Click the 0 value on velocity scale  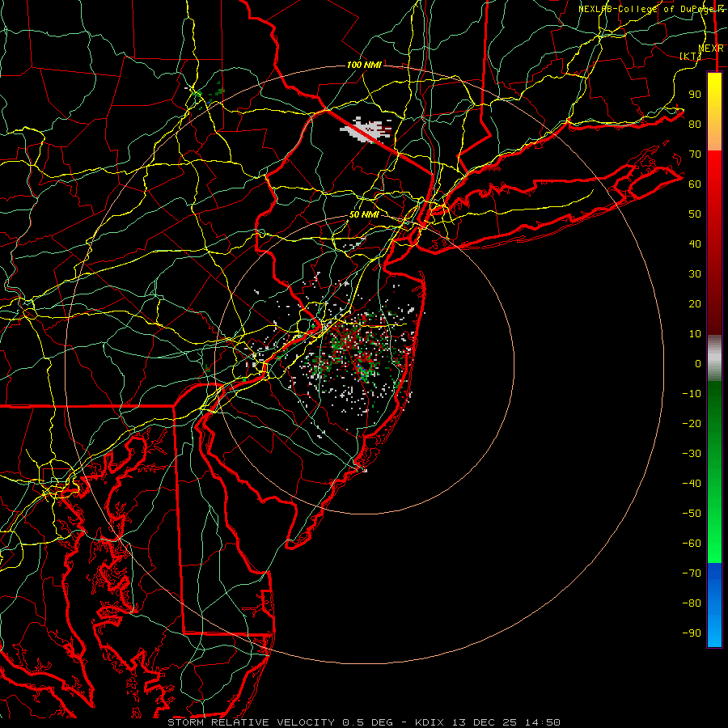[698, 363]
